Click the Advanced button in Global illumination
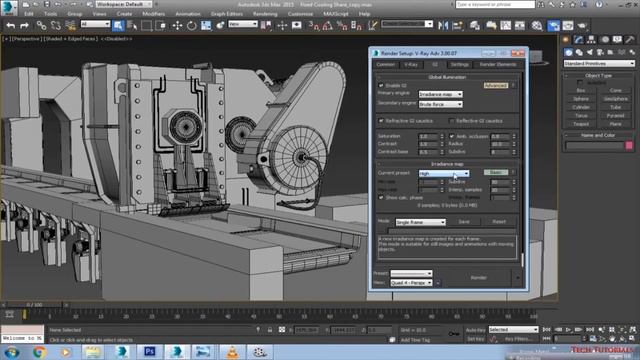Screen dimensions: 640x360 (496, 85)
